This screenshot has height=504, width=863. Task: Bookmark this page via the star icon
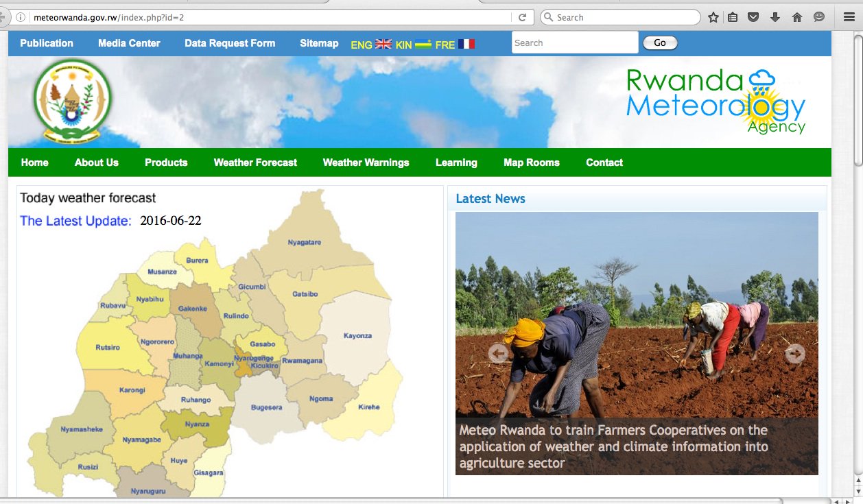[x=712, y=16]
